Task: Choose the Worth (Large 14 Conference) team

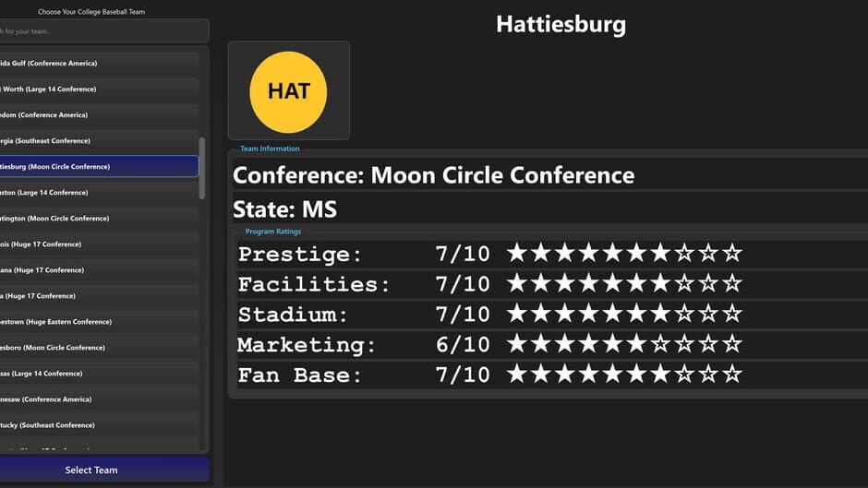Action: pyautogui.click(x=97, y=89)
